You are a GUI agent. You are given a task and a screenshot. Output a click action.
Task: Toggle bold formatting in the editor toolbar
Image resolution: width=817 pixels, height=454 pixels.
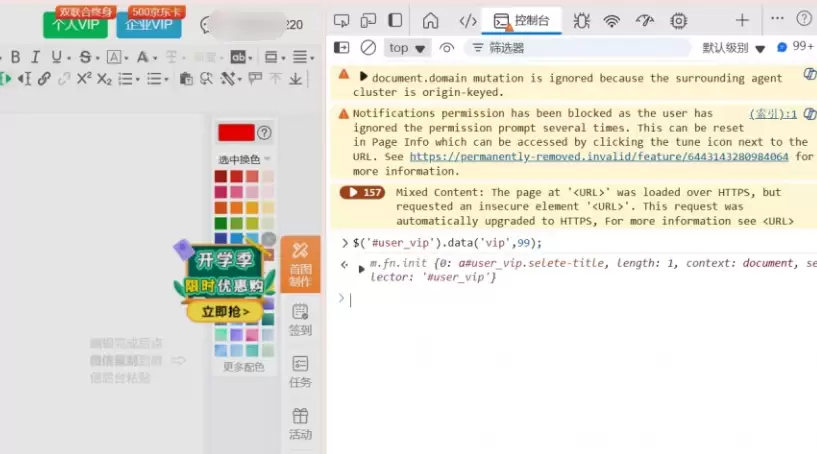pos(16,57)
